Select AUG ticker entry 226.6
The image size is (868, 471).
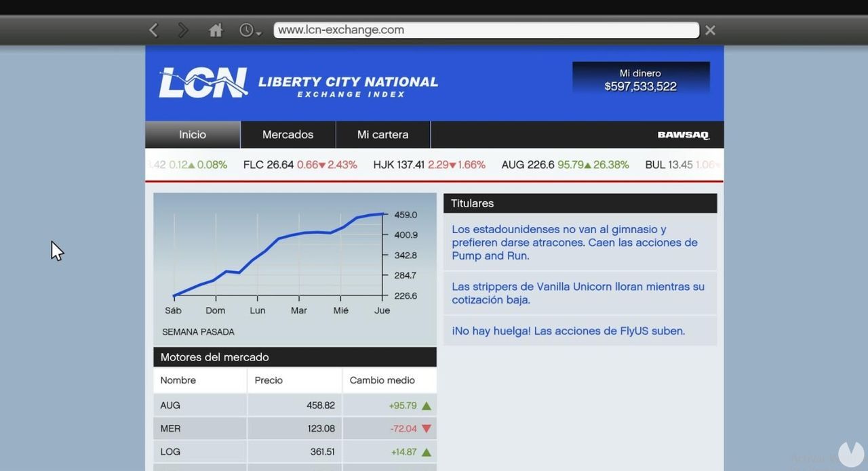pos(565,165)
